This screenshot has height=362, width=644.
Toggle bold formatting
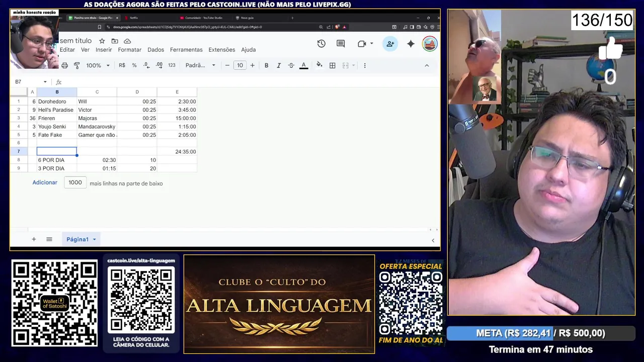pos(266,65)
